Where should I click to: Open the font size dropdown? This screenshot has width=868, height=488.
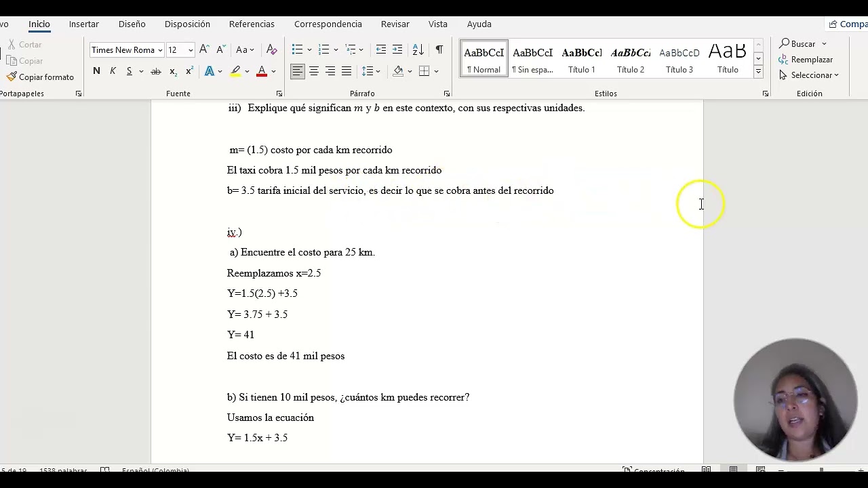click(191, 50)
